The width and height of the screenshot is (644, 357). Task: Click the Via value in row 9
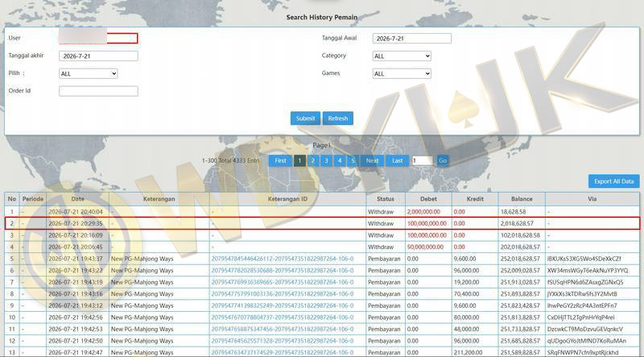point(582,305)
